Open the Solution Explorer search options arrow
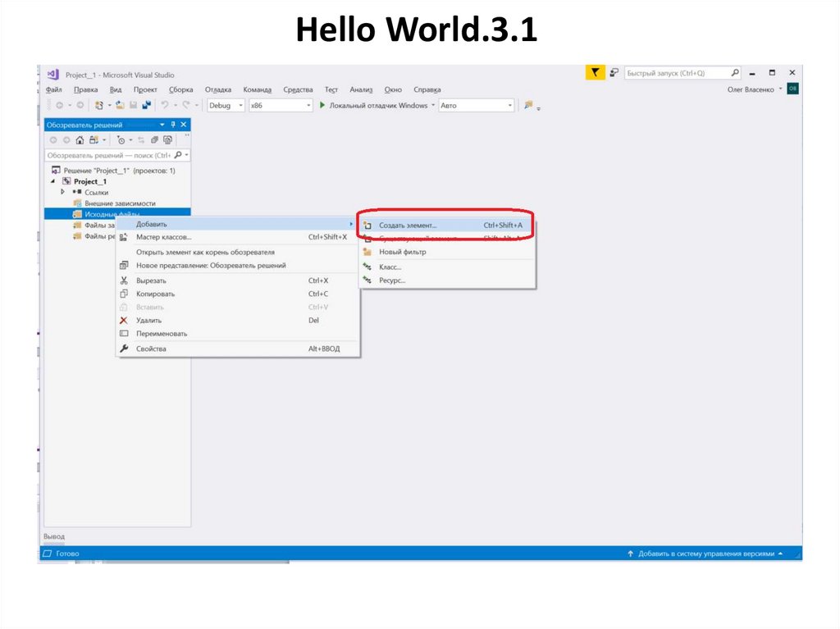Screen dimensions: 840x629 pos(186,155)
